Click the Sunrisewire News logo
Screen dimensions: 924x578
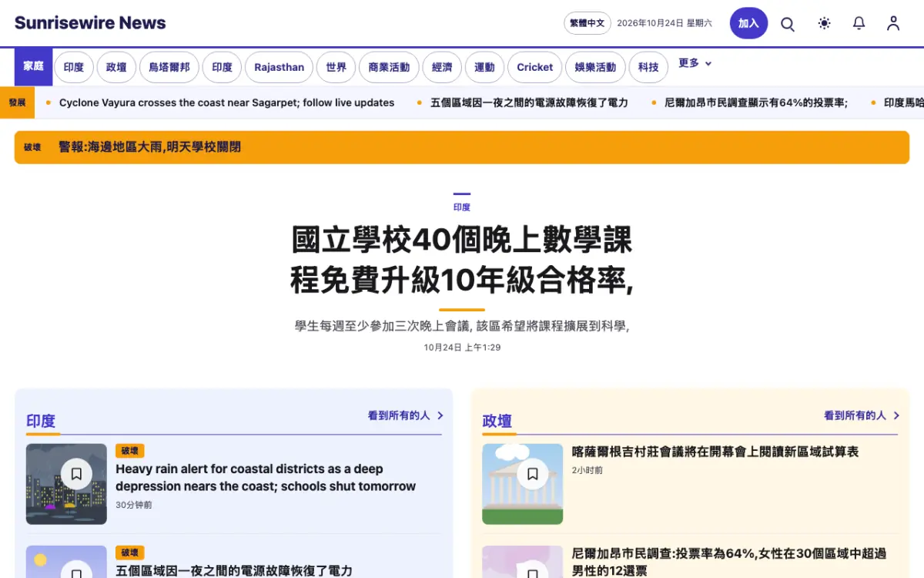(x=90, y=23)
